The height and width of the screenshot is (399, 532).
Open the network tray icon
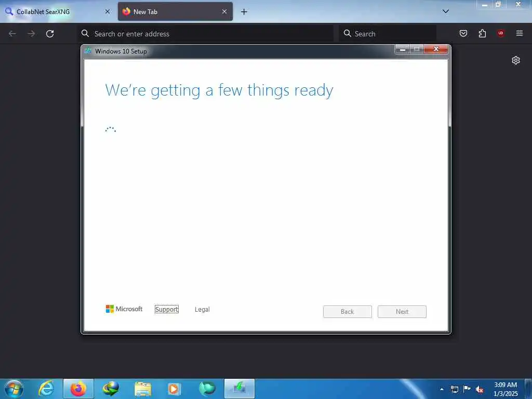(454, 389)
